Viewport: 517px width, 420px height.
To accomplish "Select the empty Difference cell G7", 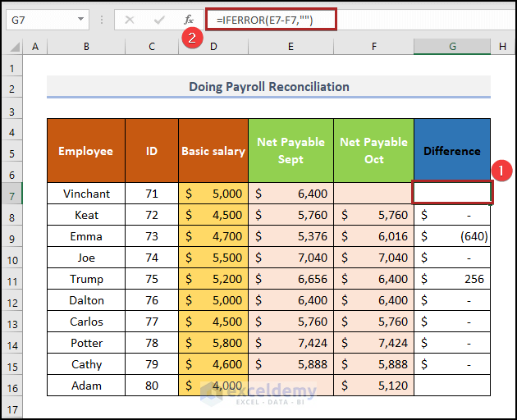I will (452, 194).
